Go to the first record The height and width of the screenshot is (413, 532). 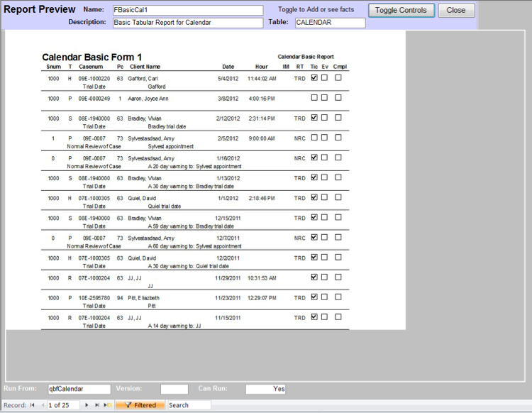tap(32, 405)
